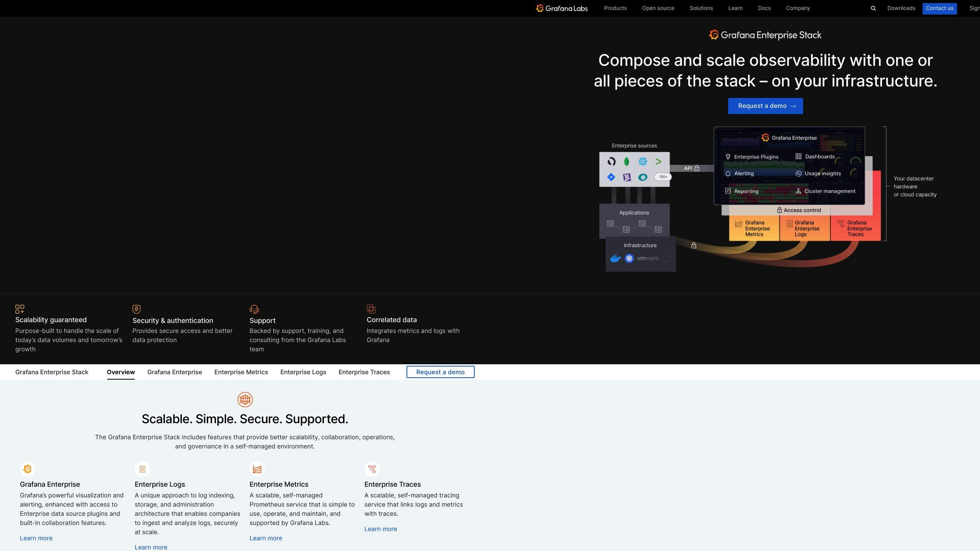Click the Scalability guaranteed grid icon
The height and width of the screenshot is (551, 980).
[20, 309]
